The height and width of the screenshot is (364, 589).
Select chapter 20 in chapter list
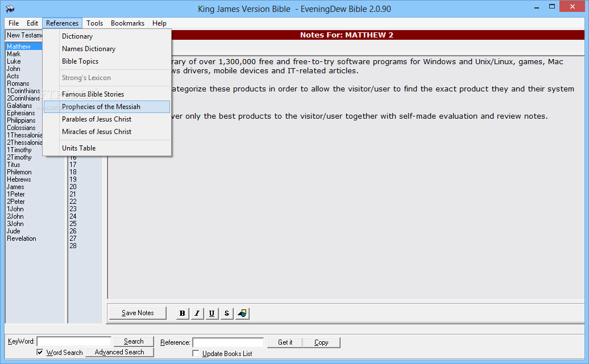click(73, 187)
